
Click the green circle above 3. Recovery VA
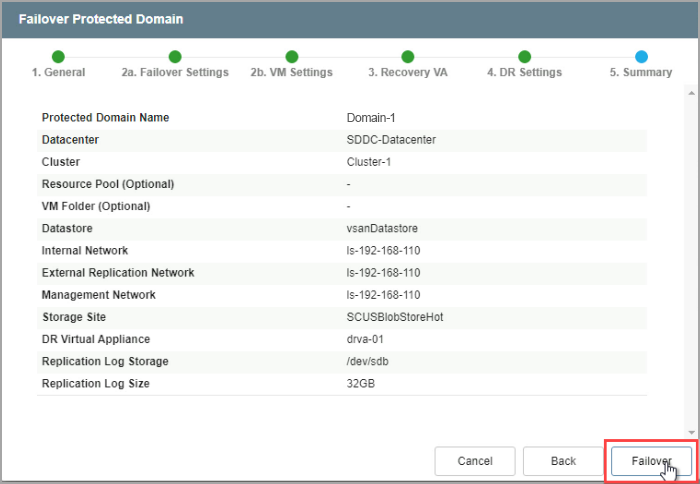(x=408, y=57)
